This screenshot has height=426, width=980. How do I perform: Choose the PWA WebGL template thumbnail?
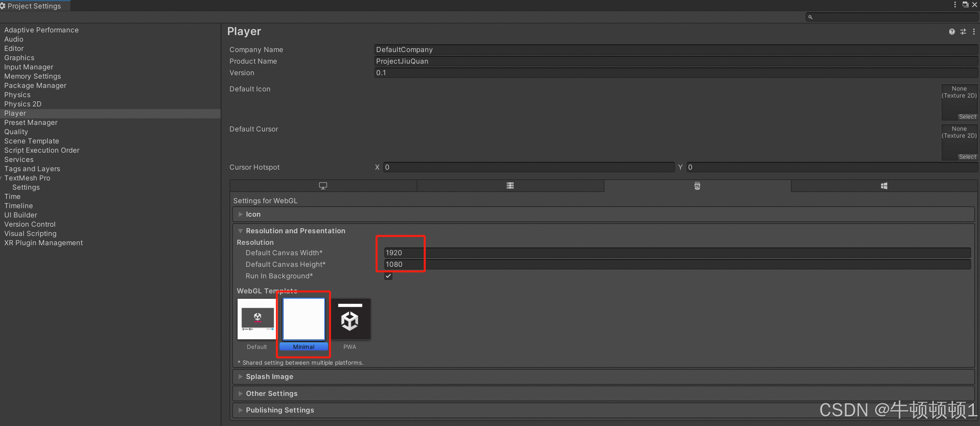(350, 320)
